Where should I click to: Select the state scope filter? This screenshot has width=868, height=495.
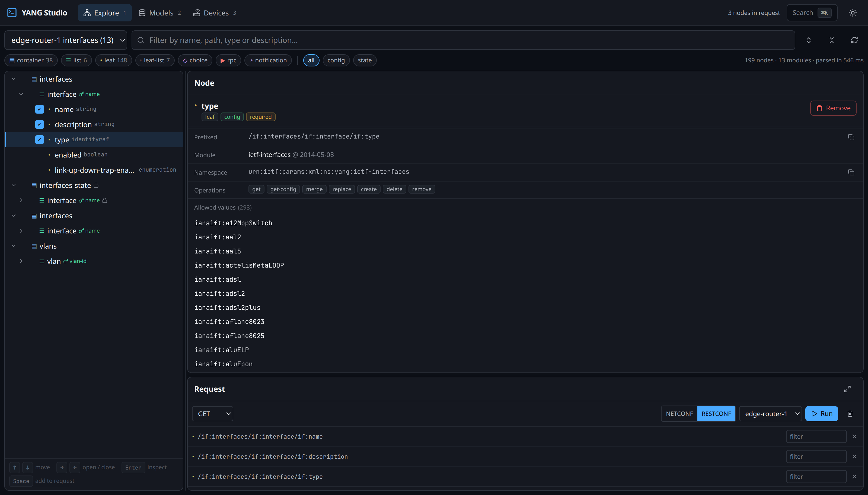(365, 60)
